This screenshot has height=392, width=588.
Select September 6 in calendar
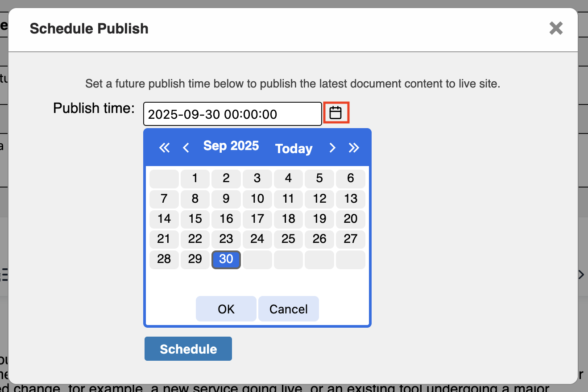point(350,179)
